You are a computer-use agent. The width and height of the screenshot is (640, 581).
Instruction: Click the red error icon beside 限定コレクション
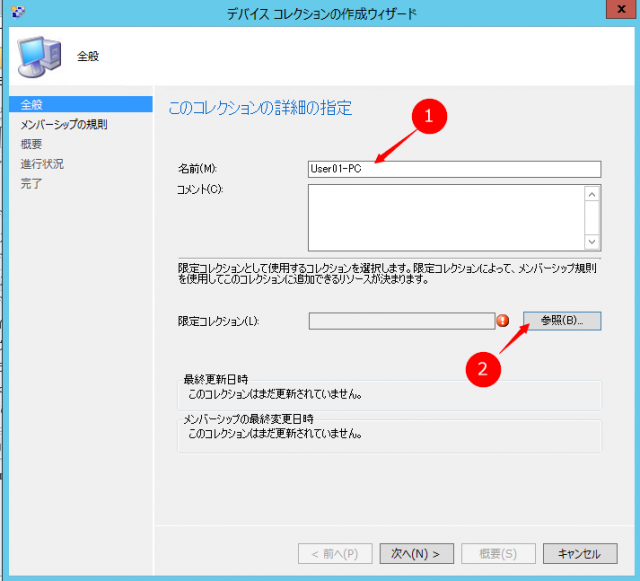coord(503,321)
